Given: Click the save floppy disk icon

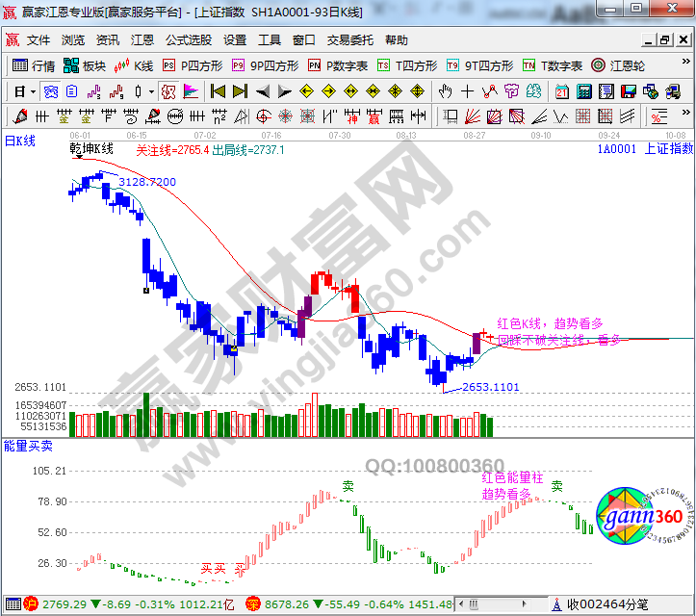Looking at the screenshot, I should click(628, 91).
